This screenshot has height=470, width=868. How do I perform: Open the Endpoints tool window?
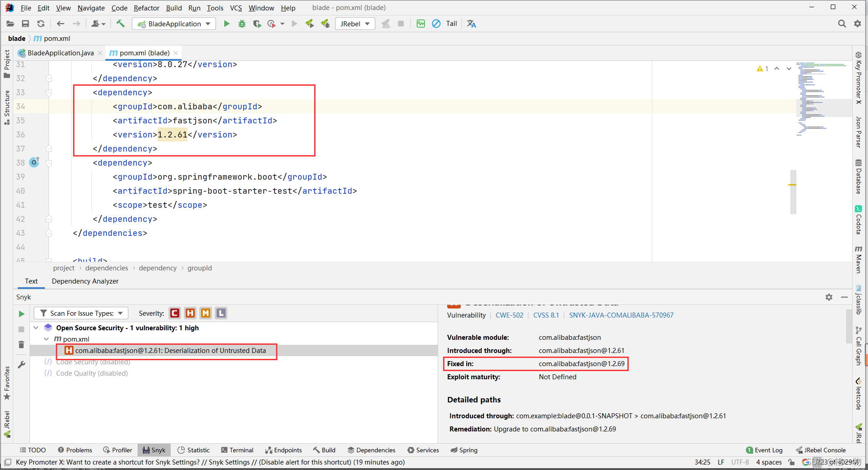[x=284, y=450]
